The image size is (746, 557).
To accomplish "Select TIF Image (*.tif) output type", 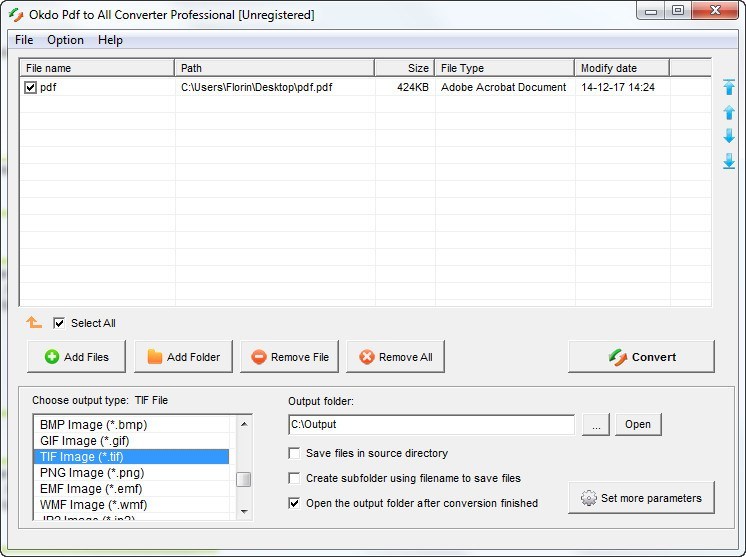I will coord(131,457).
